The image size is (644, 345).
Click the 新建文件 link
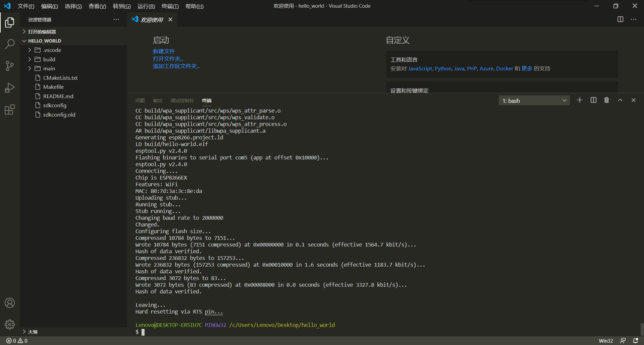pos(164,51)
